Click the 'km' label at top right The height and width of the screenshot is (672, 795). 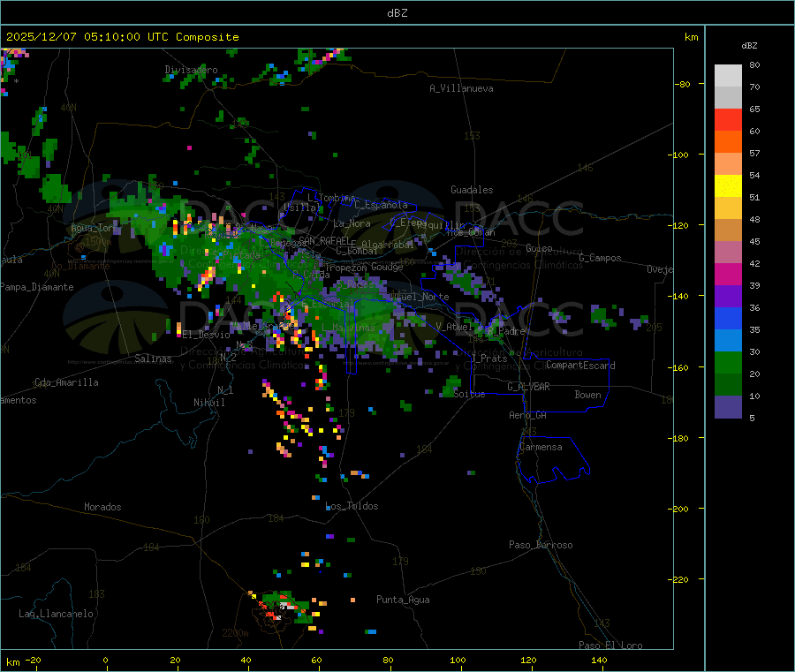[x=691, y=37]
